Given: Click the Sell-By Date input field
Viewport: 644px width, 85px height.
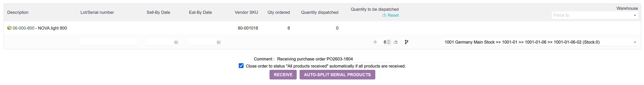Looking at the screenshot, I should click(159, 42).
